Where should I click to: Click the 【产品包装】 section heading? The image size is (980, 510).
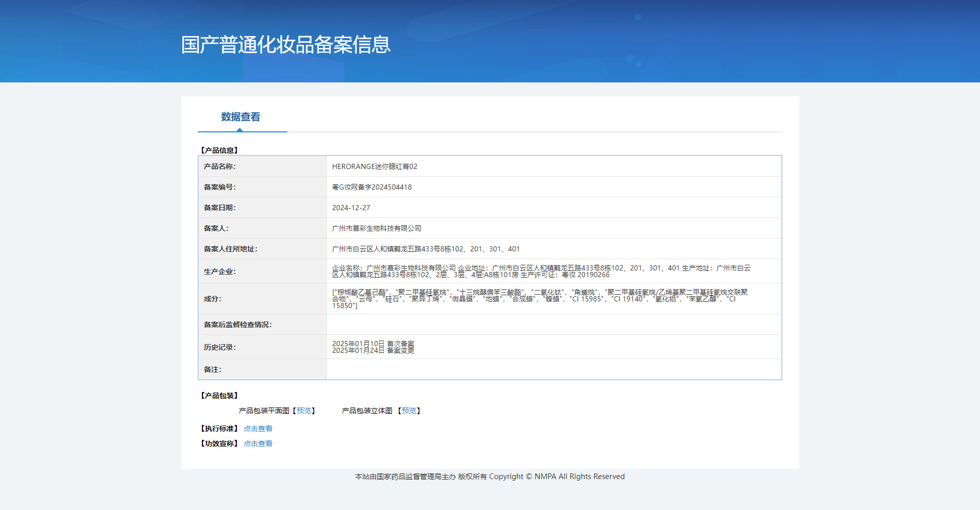click(219, 396)
